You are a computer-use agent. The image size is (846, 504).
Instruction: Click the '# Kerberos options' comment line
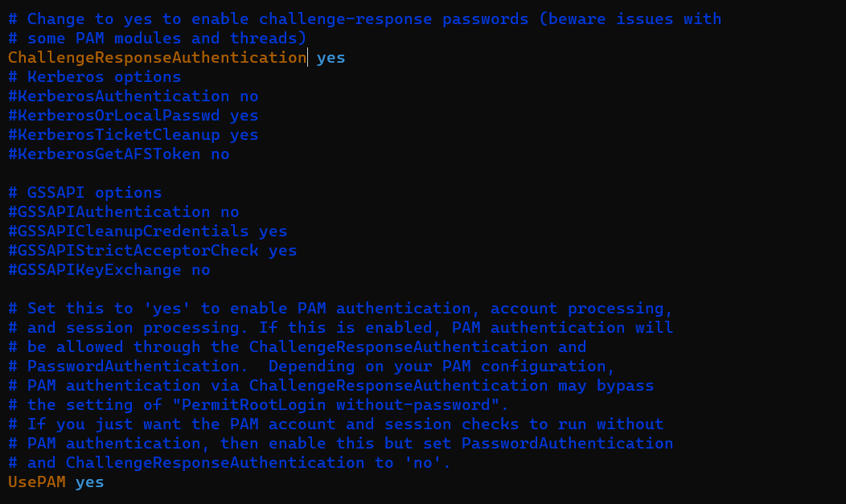click(x=94, y=77)
